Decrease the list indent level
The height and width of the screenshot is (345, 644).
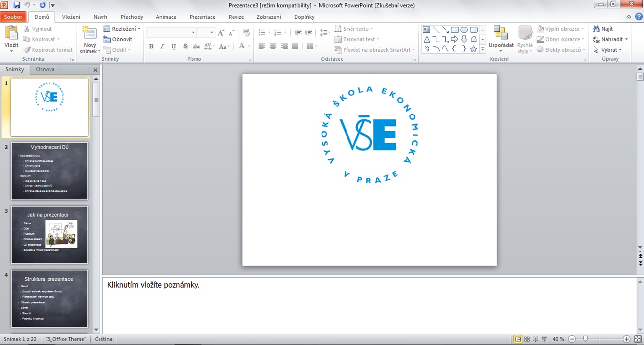298,33
